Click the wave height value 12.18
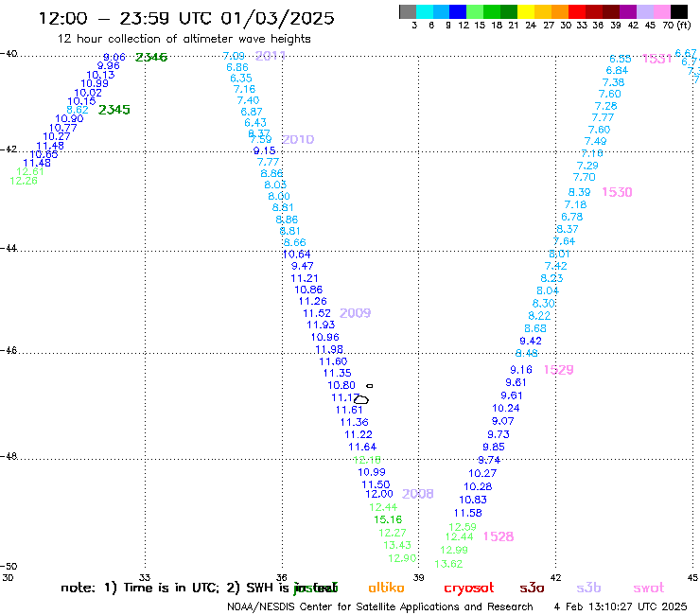Image resolution: width=700 pixels, height=615 pixels. (x=367, y=460)
